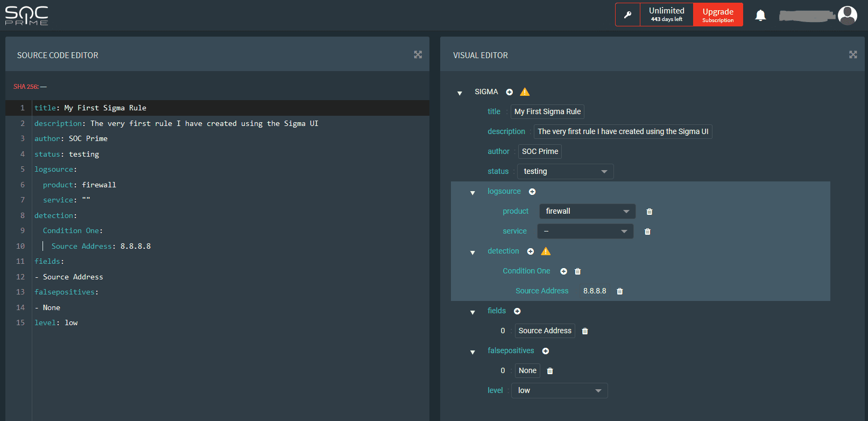Image resolution: width=868 pixels, height=421 pixels.
Task: Add a new falsepositives entry
Action: click(546, 351)
